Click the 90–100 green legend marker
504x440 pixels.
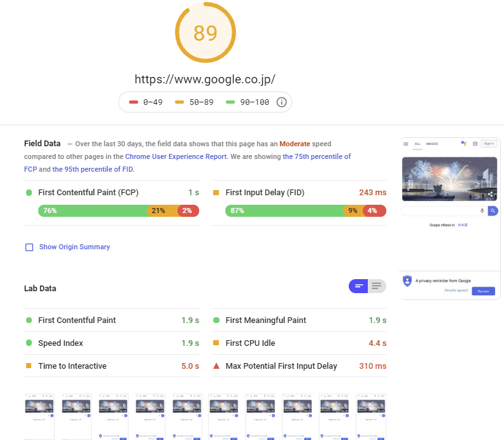[x=230, y=102]
